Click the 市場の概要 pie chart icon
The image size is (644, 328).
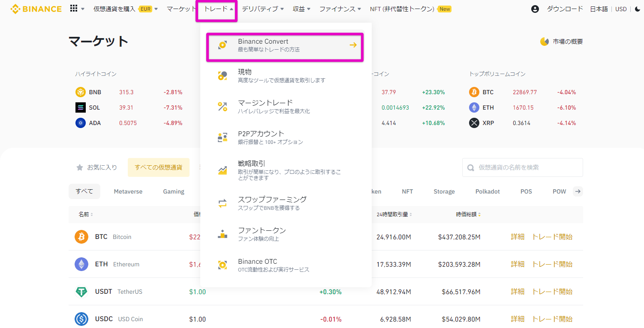pyautogui.click(x=545, y=42)
